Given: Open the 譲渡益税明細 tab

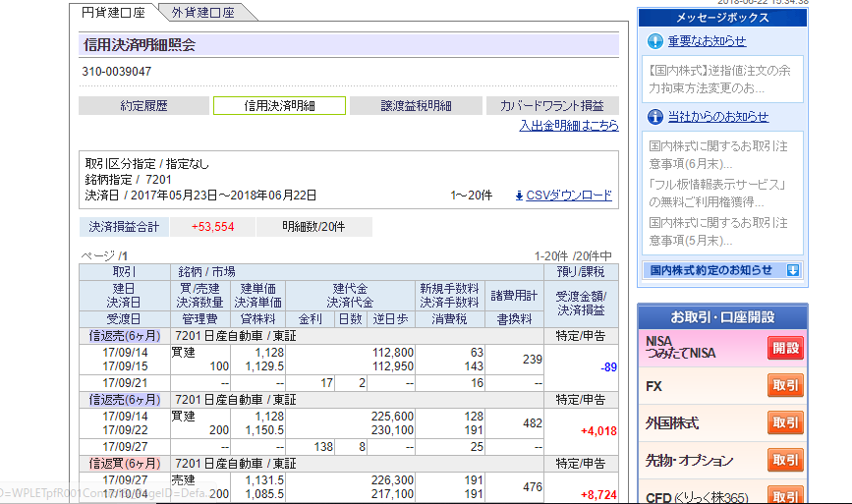Looking at the screenshot, I should [x=416, y=106].
